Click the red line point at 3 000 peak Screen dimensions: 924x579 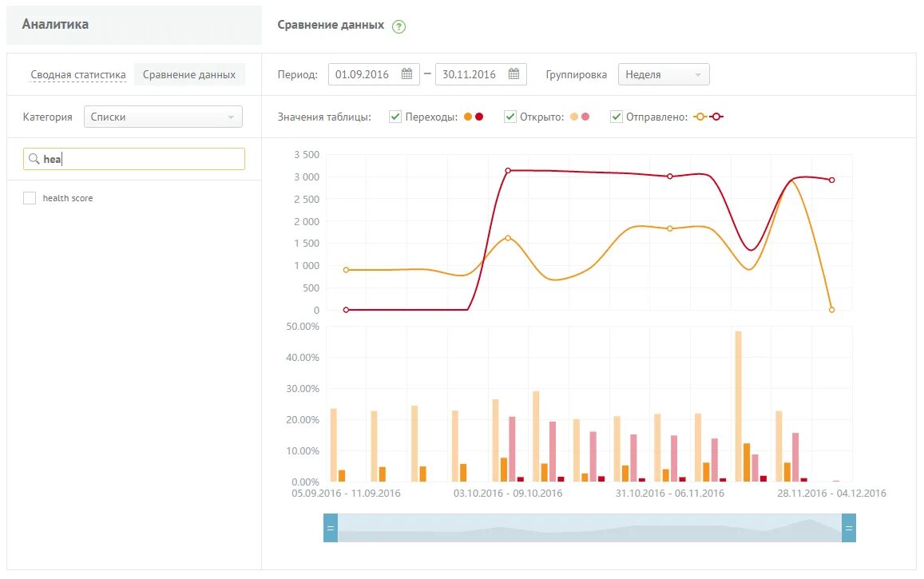coord(670,176)
